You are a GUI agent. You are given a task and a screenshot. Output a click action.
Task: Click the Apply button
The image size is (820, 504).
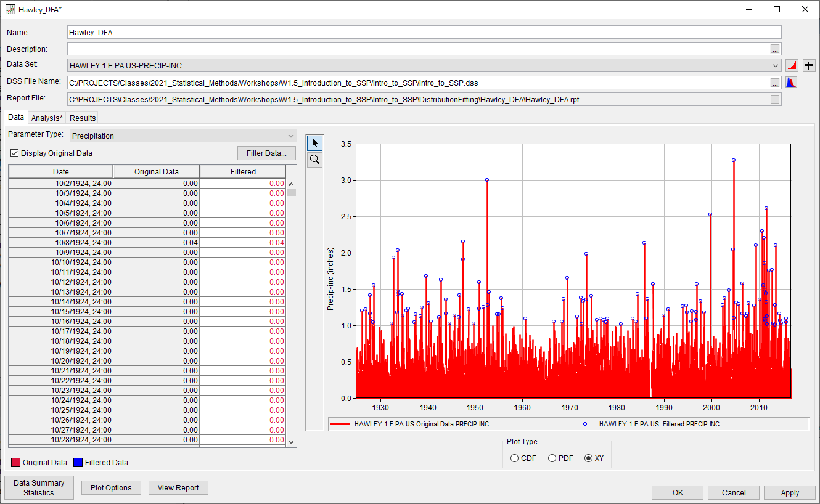(789, 492)
